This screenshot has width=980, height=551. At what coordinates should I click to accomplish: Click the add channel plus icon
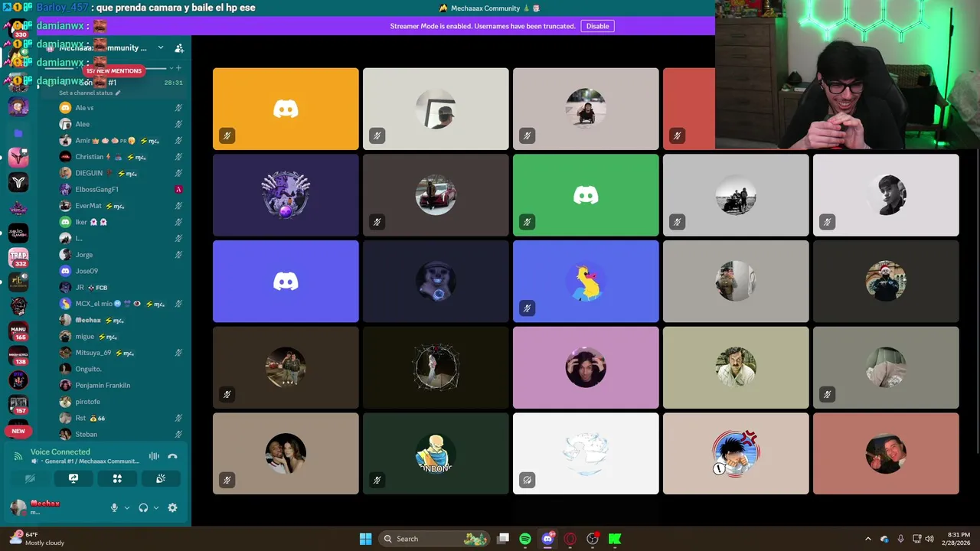coord(179,68)
